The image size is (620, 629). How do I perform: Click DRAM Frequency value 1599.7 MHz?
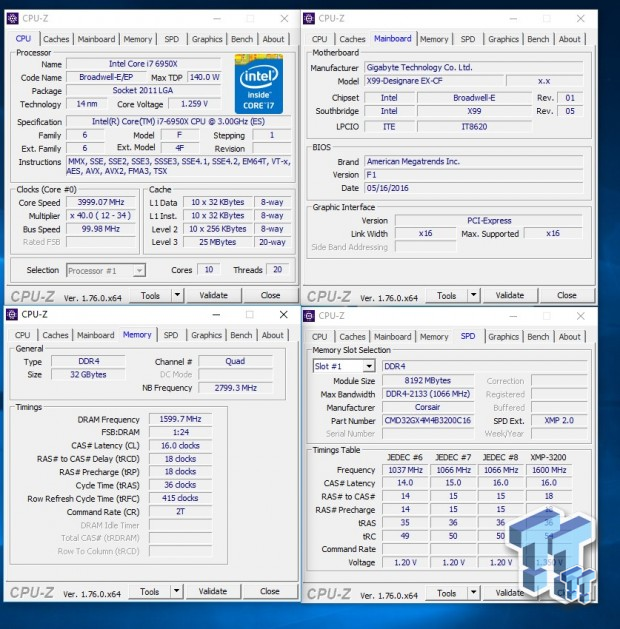(x=180, y=419)
